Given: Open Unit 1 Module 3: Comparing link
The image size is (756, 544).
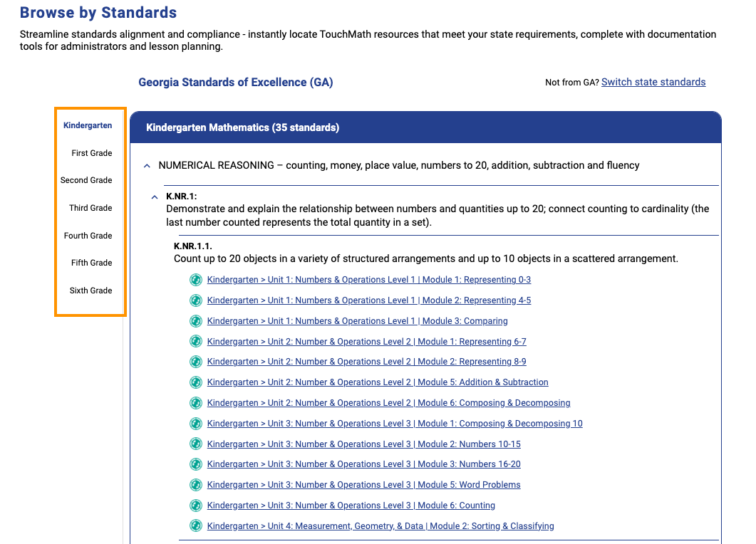Looking at the screenshot, I should (357, 321).
